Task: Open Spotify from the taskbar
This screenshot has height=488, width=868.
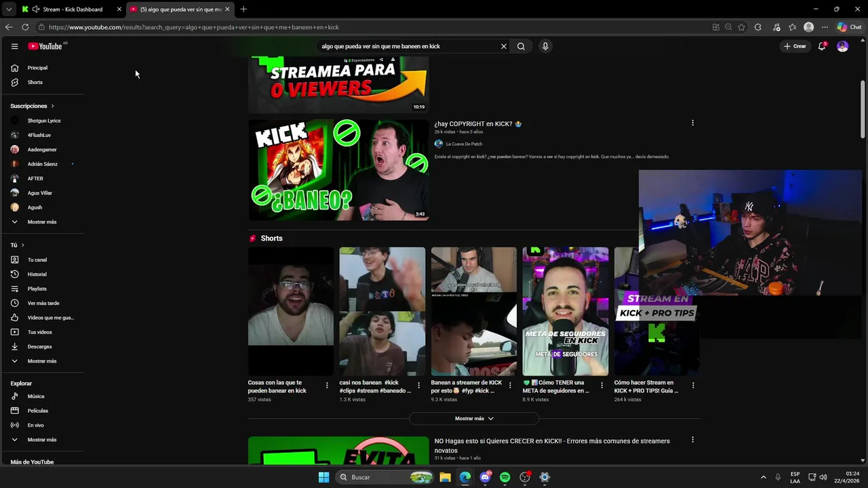Action: click(505, 477)
